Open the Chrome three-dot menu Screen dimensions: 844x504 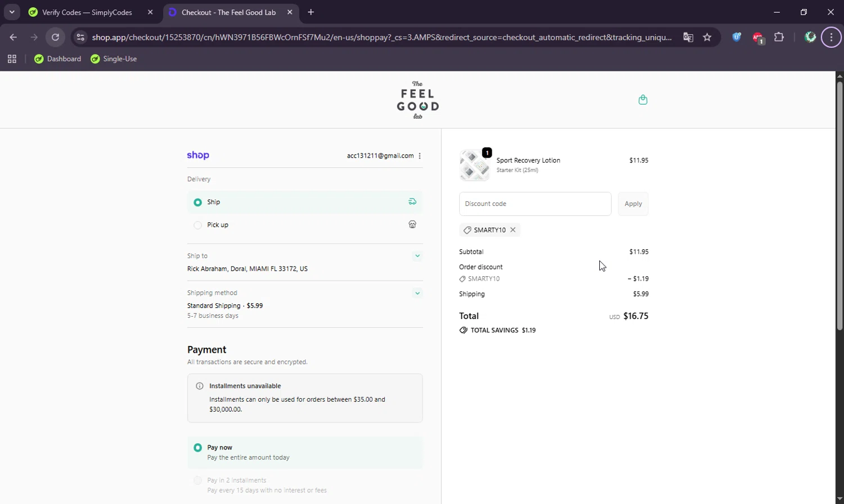[x=831, y=37]
